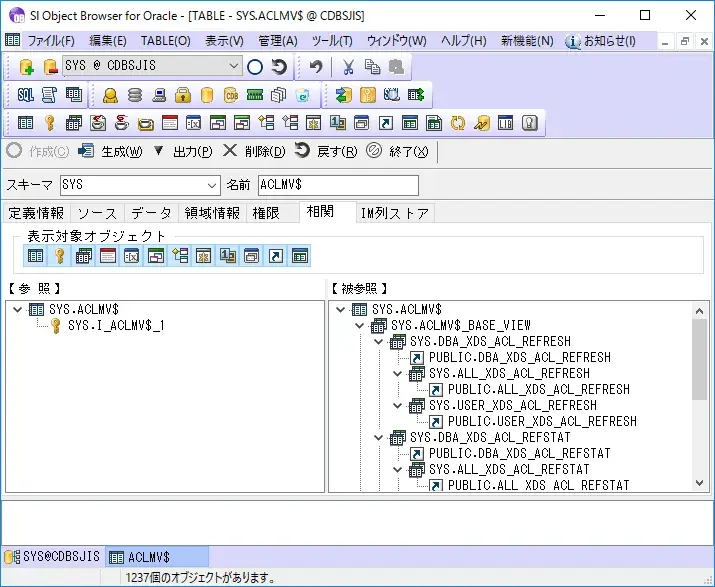Click the scissors cut icon
The width and height of the screenshot is (715, 587).
[348, 67]
